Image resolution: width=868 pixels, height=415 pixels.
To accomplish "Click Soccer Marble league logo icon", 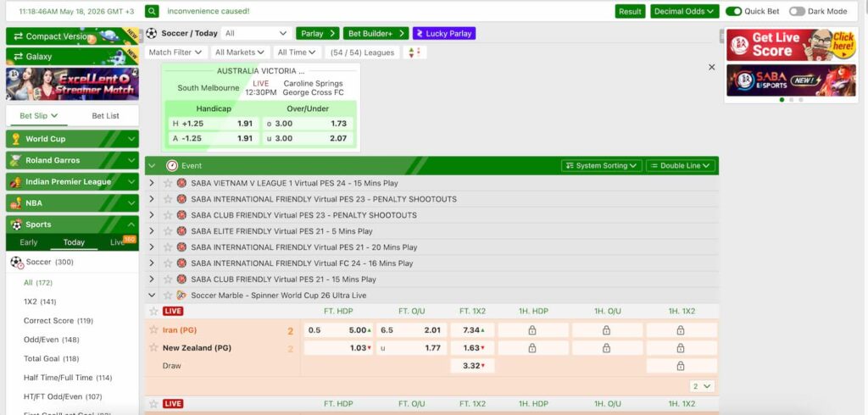I will (x=181, y=296).
